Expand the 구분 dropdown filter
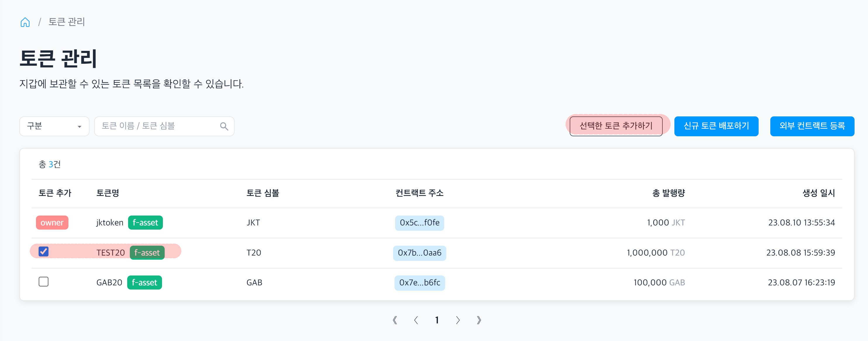 pos(54,126)
